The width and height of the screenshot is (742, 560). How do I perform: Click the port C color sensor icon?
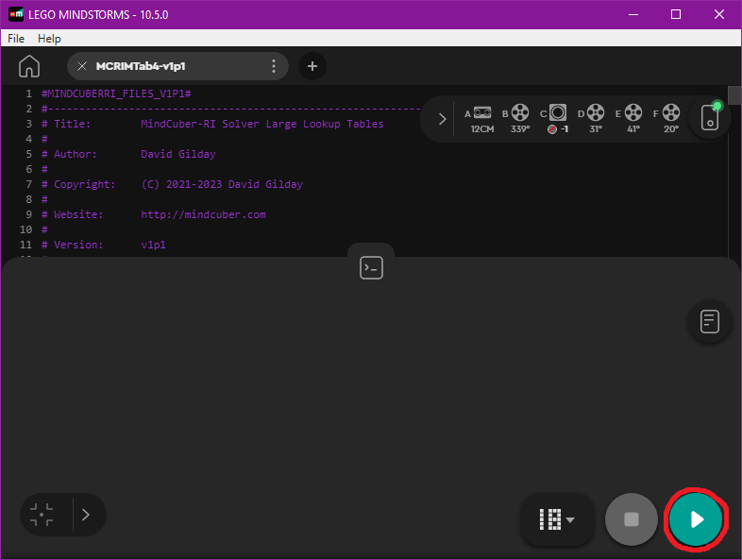coord(558,112)
